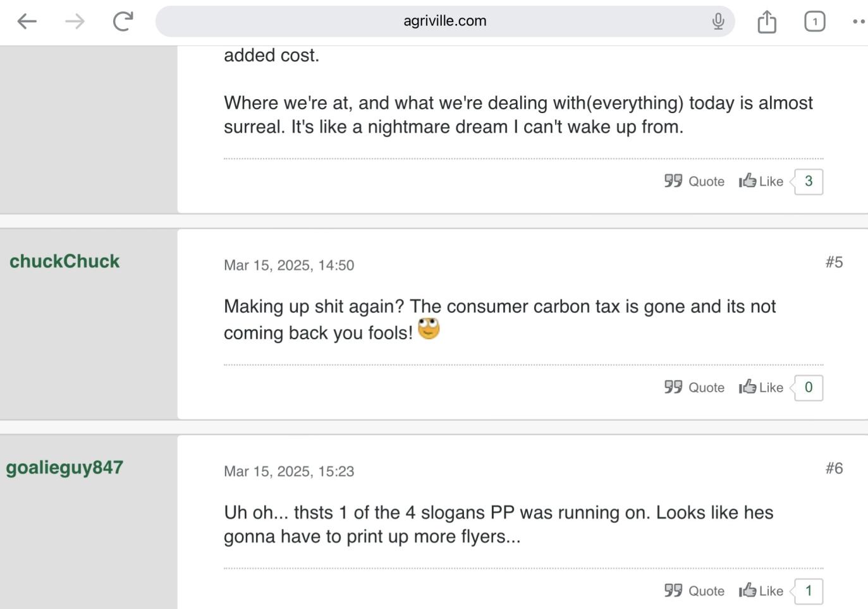Click the browser forward arrow
This screenshot has height=609, width=868.
coord(75,21)
